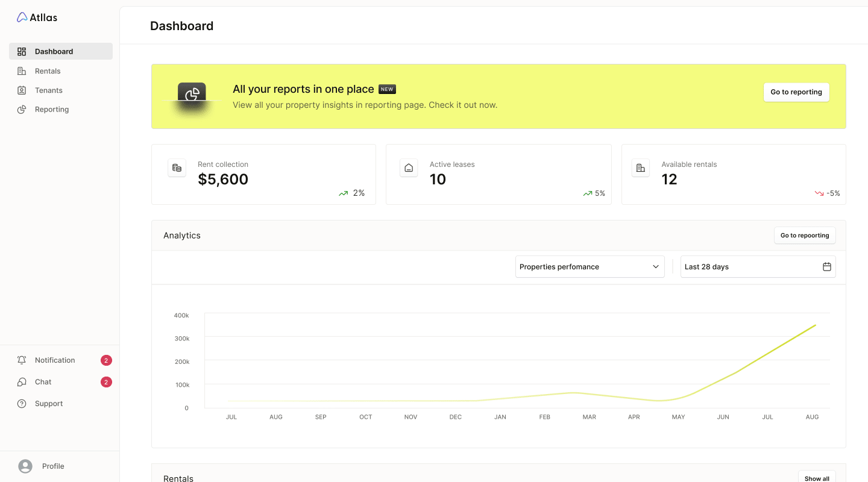Expand the Properties perfomance dropdown
Screen dimensions: 868x482
[589, 267]
